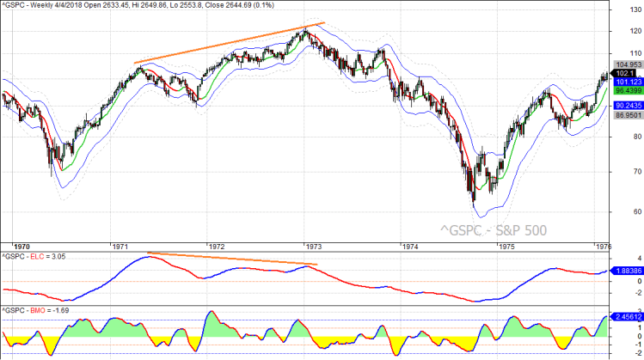Click the ^GSPC - ELC = 3.05 pane title
Screen dimensions: 644x360
[34, 257]
